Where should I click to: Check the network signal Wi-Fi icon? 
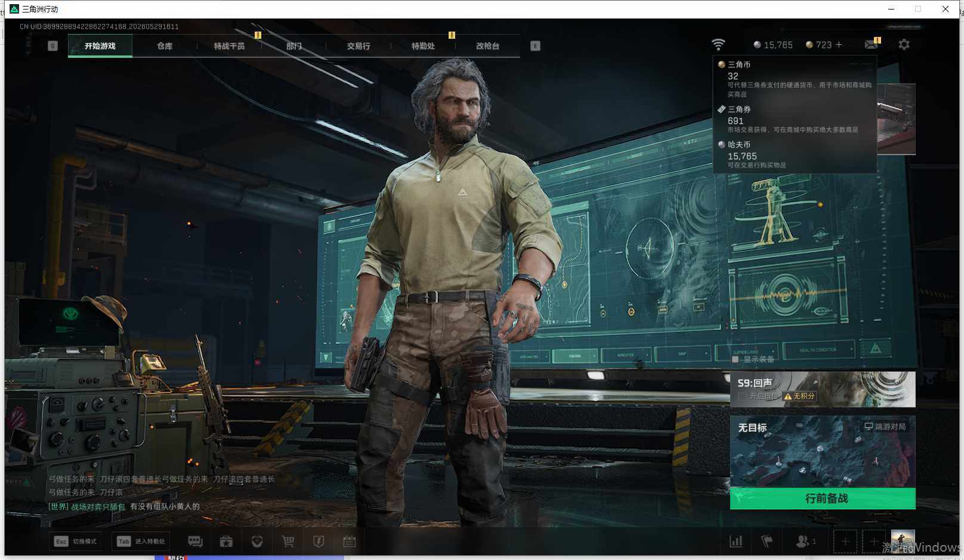point(718,45)
